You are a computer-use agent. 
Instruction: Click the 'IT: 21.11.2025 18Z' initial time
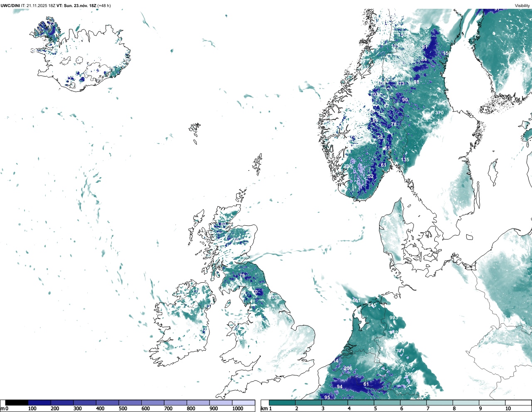39,5
